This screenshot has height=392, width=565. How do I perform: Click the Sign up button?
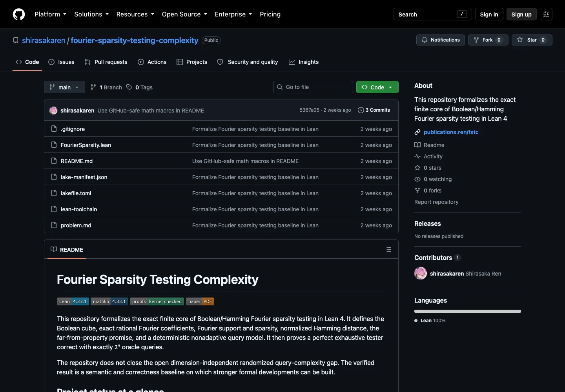(521, 14)
